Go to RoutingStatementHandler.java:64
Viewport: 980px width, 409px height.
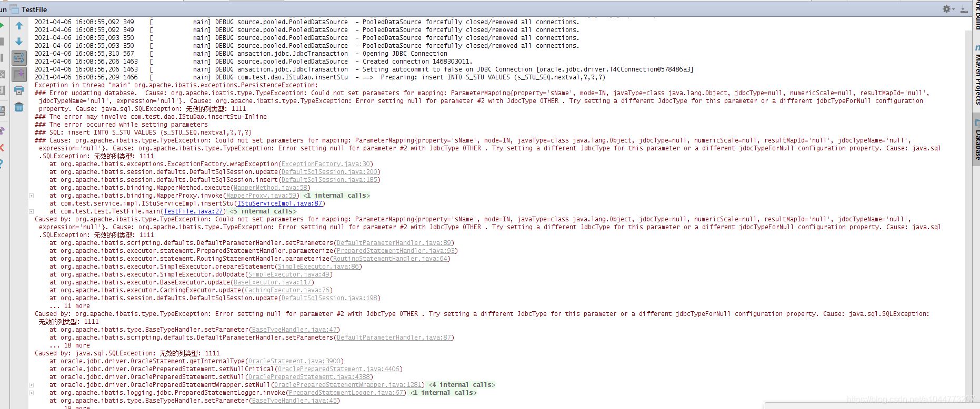[x=391, y=259]
